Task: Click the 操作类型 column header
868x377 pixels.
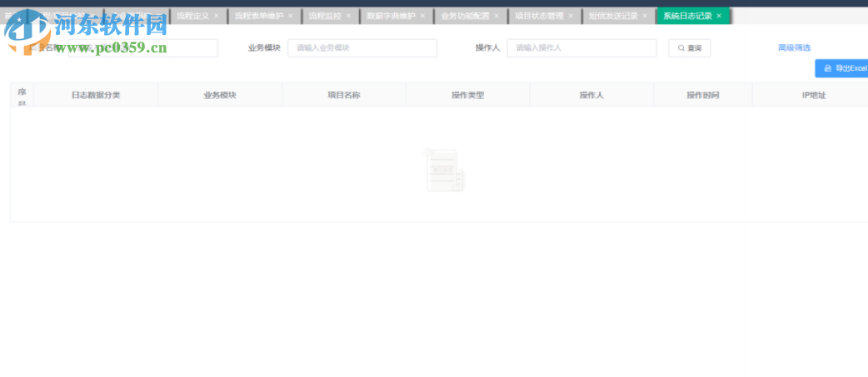Action: 468,95
